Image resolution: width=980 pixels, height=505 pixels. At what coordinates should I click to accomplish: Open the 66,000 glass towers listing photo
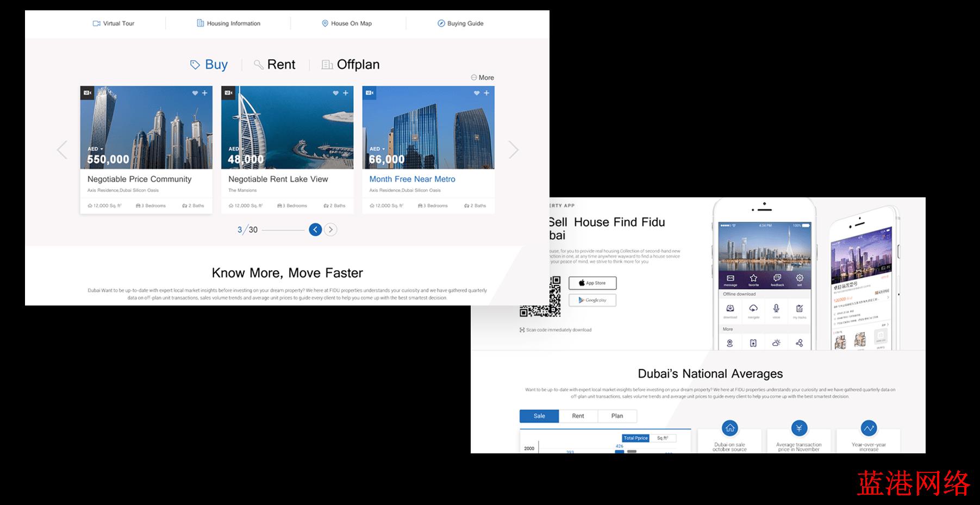[428, 127]
